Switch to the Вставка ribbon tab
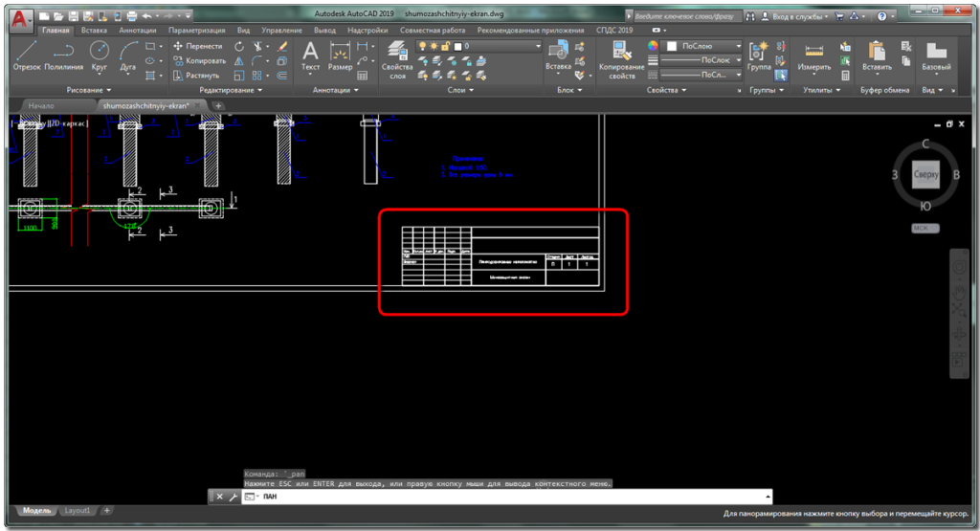This screenshot has width=980, height=531. 94,30
